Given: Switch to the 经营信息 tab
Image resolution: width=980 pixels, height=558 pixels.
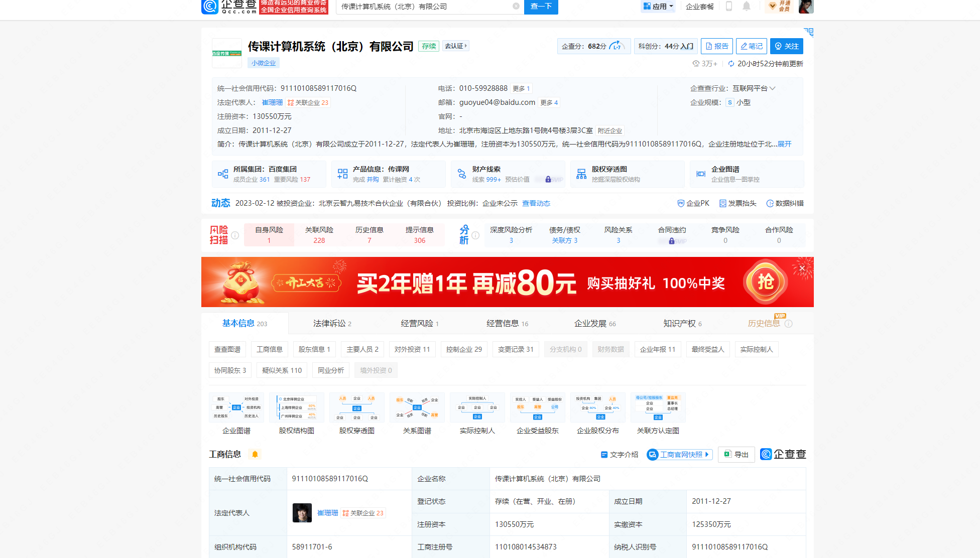Looking at the screenshot, I should click(x=507, y=323).
